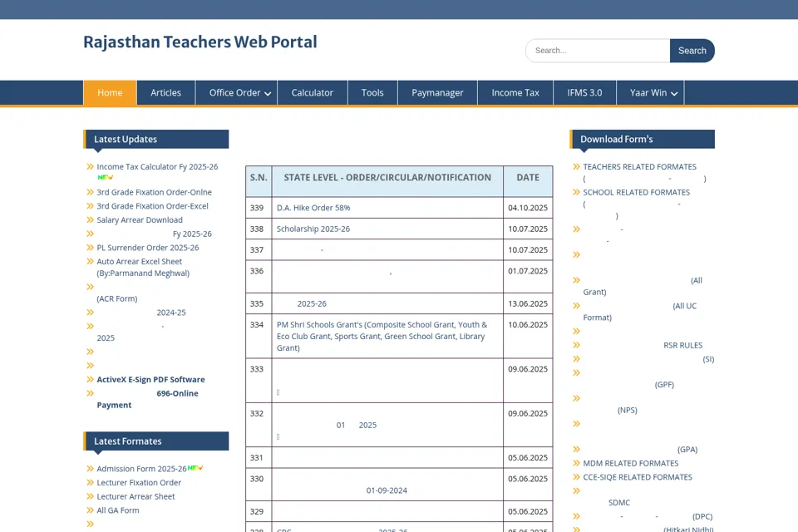Open the IFMS 3.0 menu item
The width and height of the screenshot is (798, 532).
click(x=584, y=92)
